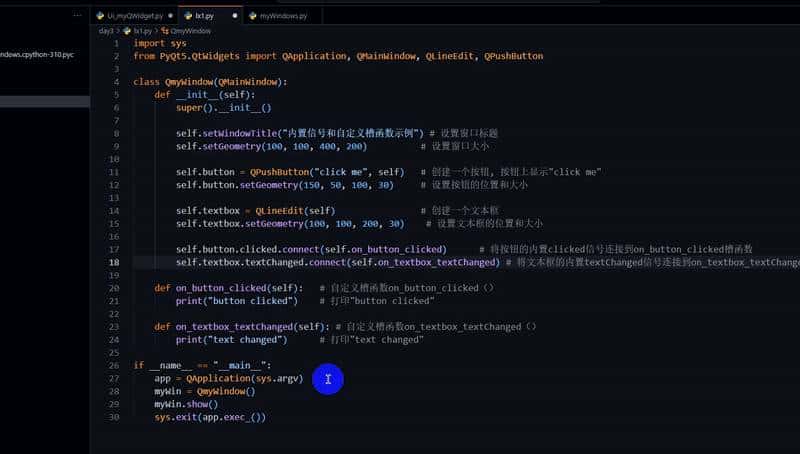
Task: Click 'self.button.setGeometry' on line 12
Action: click(237, 185)
